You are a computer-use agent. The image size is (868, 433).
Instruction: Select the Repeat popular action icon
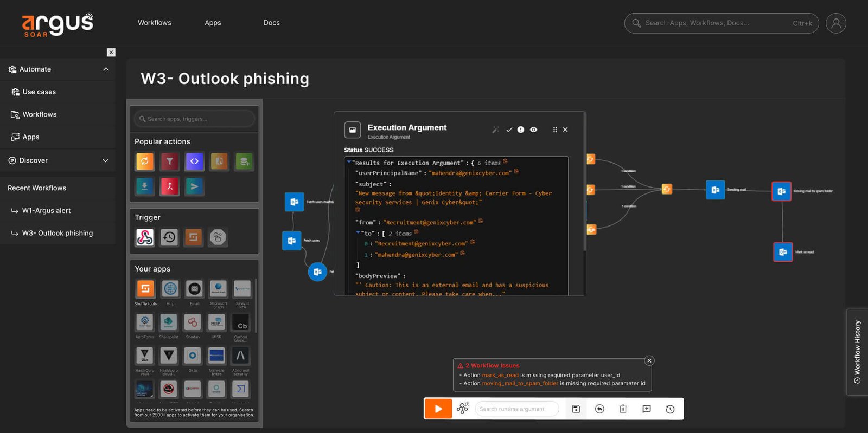pyautogui.click(x=145, y=161)
